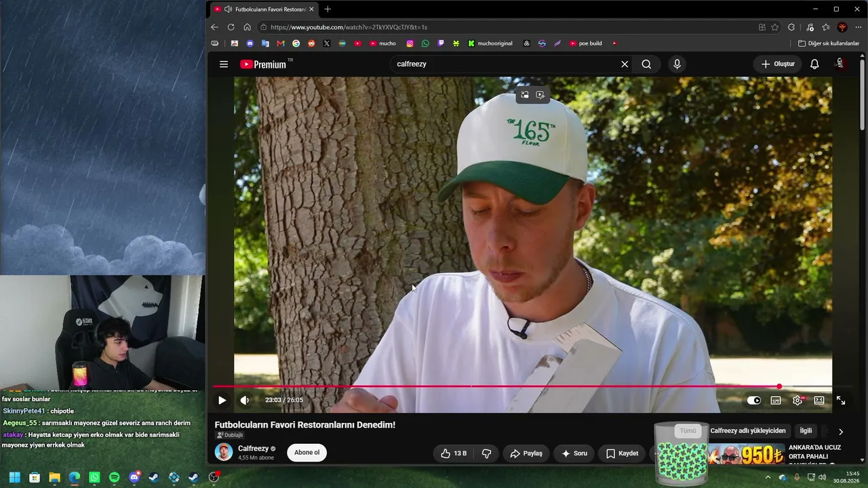Open a new browser tab
Viewport: 868px width, 488px height.
(x=328, y=9)
